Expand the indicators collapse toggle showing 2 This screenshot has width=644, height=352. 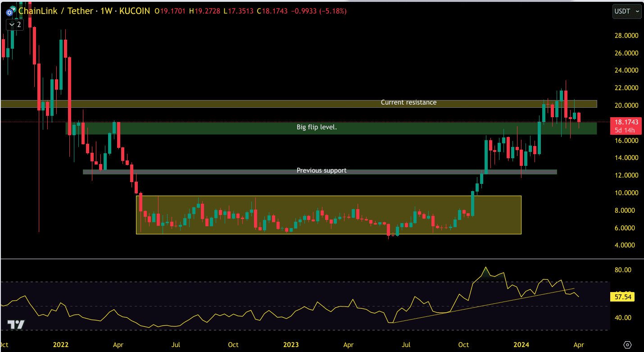[x=14, y=24]
